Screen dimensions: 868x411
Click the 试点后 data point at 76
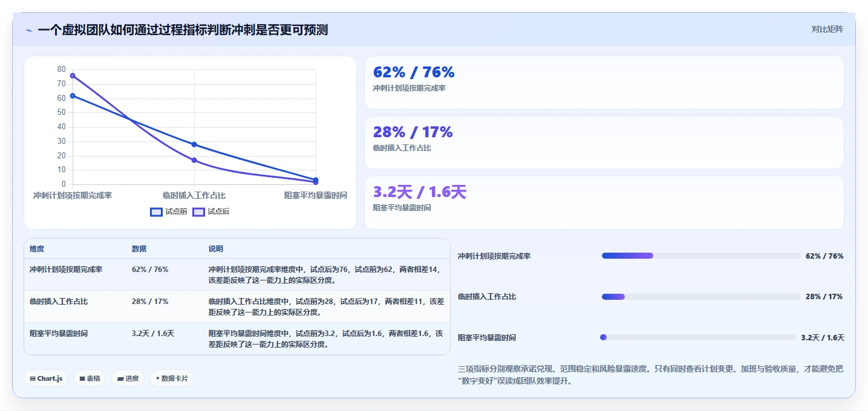pos(73,76)
